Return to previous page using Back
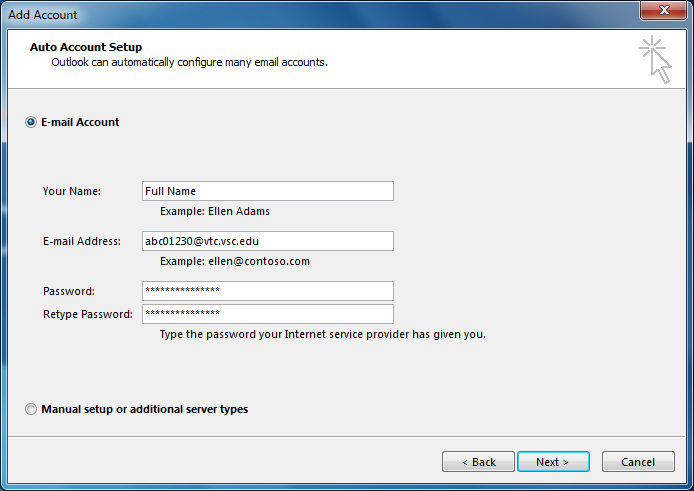 point(478,462)
